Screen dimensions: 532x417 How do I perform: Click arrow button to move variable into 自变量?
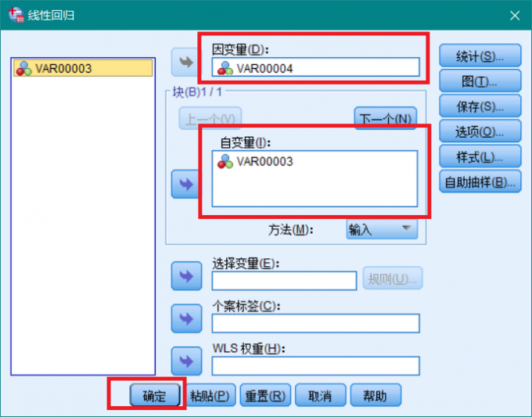[186, 184]
